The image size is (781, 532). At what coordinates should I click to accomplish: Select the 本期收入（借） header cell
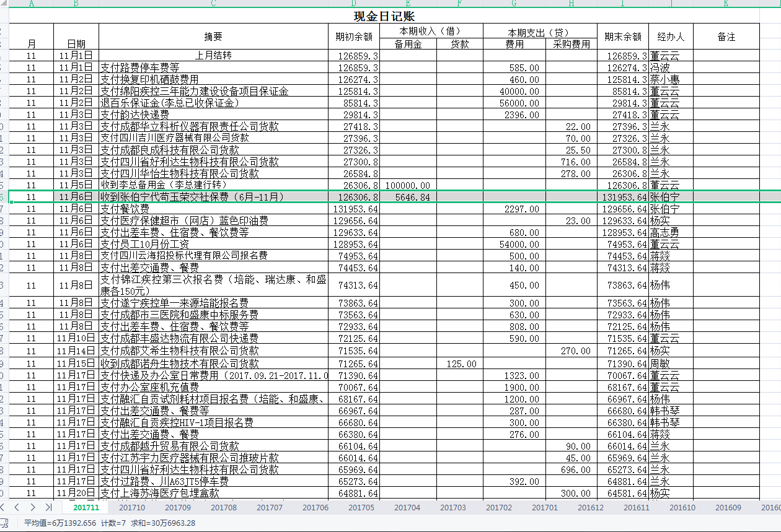pyautogui.click(x=431, y=31)
